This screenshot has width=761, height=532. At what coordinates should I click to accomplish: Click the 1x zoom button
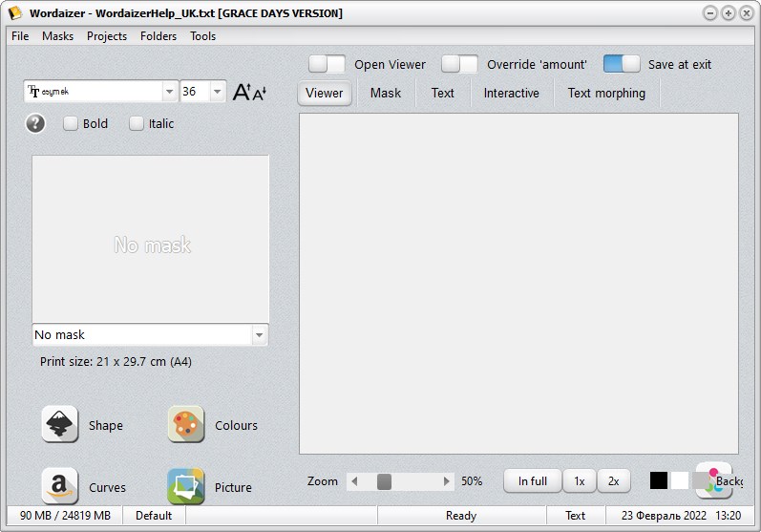[x=580, y=481]
